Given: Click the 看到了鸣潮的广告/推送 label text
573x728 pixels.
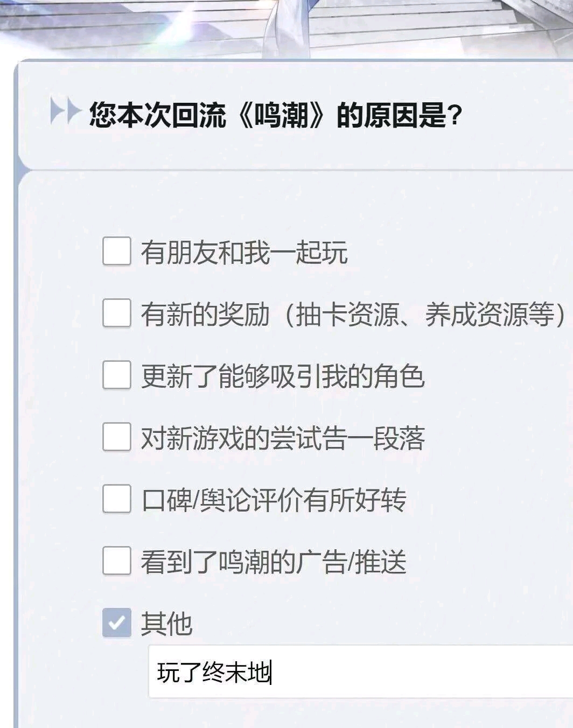Looking at the screenshot, I should click(x=273, y=562).
